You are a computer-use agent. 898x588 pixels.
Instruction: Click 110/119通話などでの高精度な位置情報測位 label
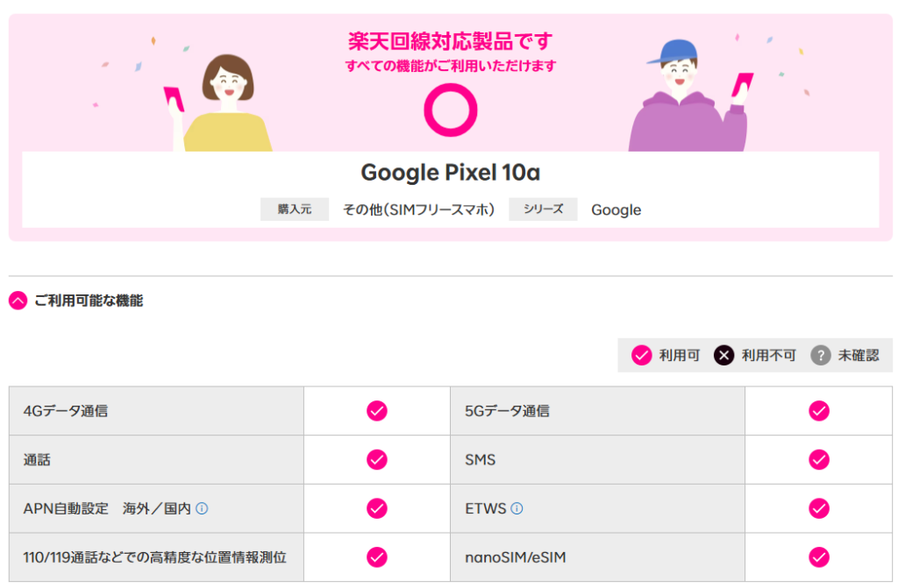154,557
